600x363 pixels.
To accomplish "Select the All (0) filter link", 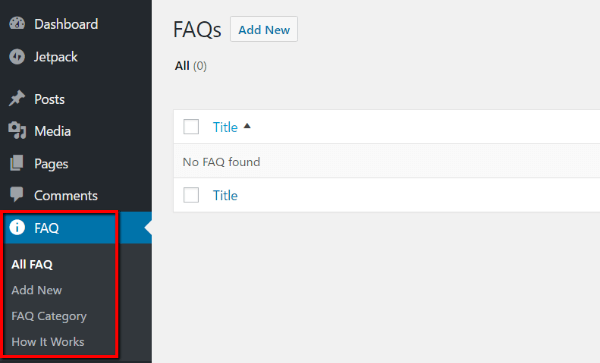I will 191,66.
